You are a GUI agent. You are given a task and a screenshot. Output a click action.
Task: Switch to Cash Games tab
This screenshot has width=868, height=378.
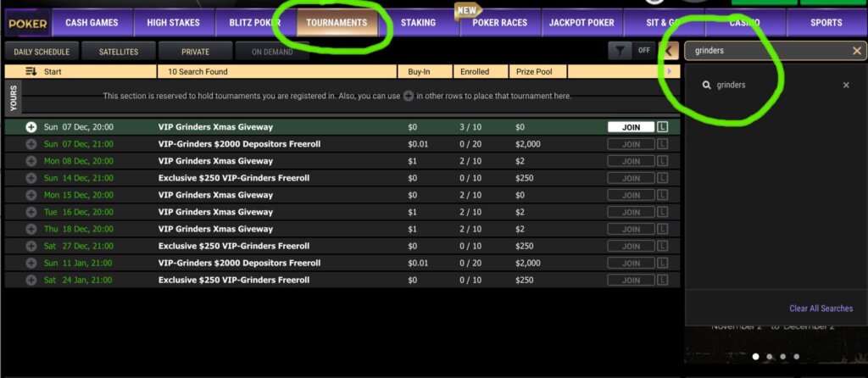(x=92, y=23)
